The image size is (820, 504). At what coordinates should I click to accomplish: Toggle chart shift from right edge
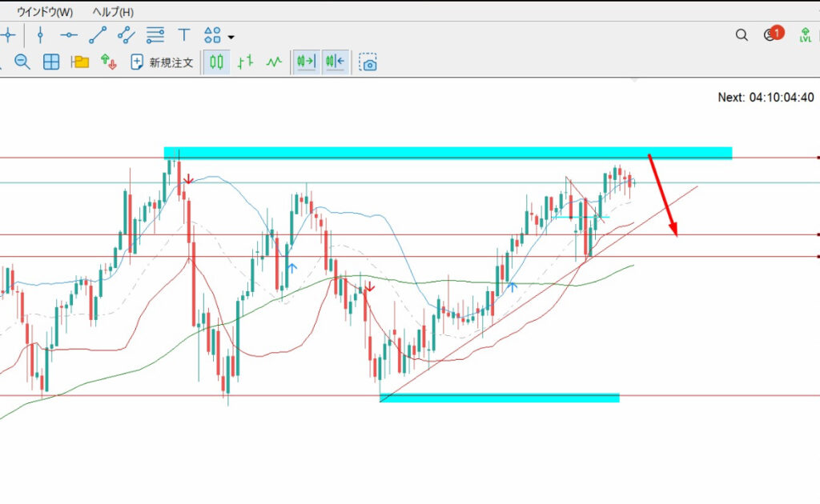(x=336, y=62)
